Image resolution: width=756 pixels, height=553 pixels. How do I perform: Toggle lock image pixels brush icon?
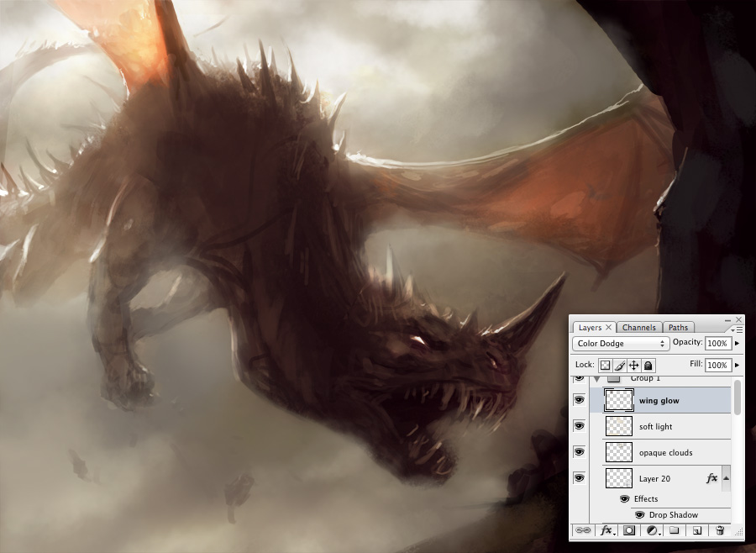(x=620, y=366)
